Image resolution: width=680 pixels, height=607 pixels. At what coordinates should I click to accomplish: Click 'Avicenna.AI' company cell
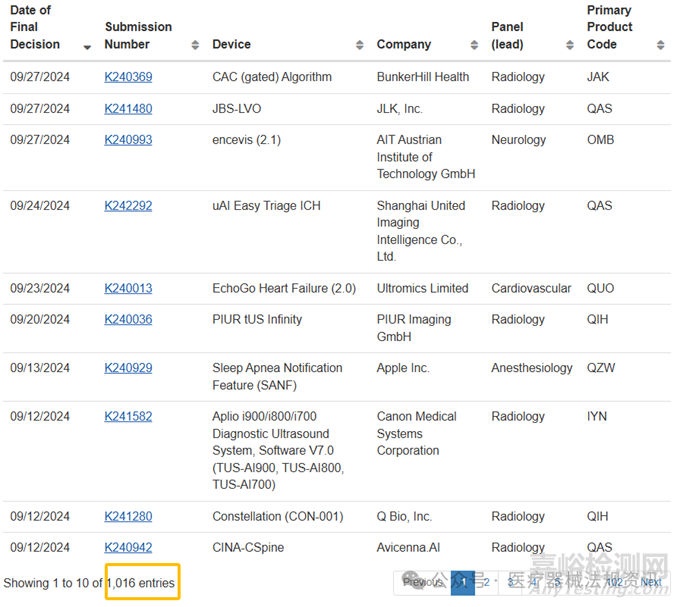(x=408, y=548)
